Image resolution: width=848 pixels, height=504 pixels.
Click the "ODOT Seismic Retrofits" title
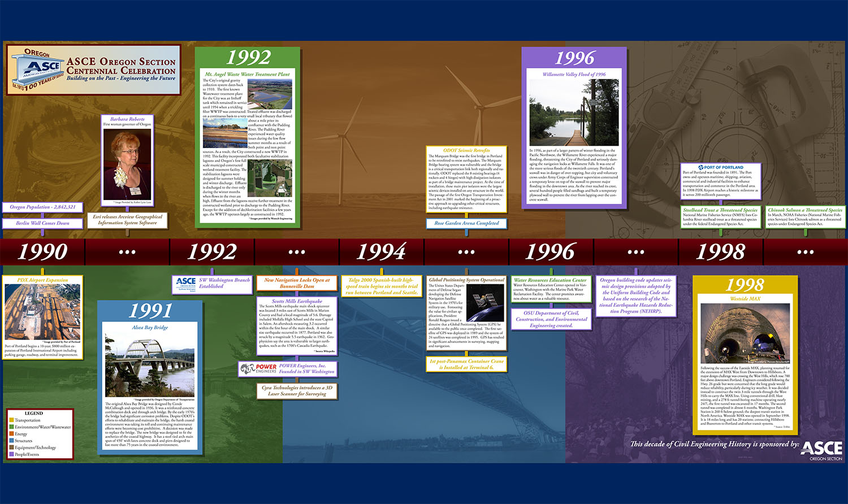tap(466, 150)
